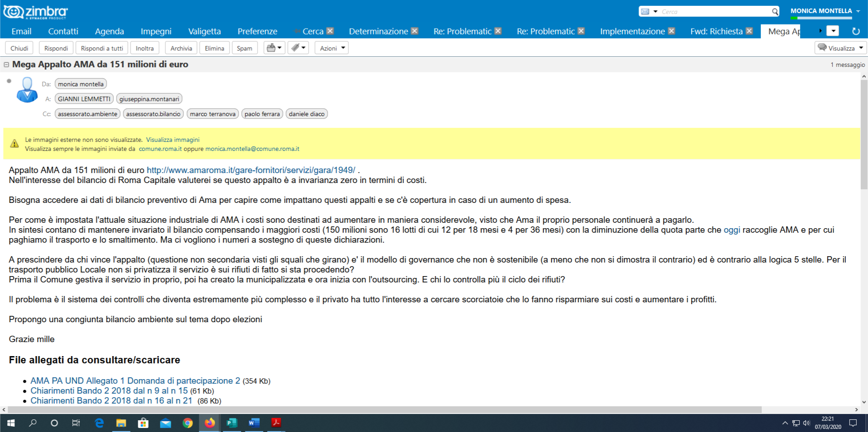Switch to Firefox on the taskbar
Viewport: 868px width, 432px height.
coord(210,423)
